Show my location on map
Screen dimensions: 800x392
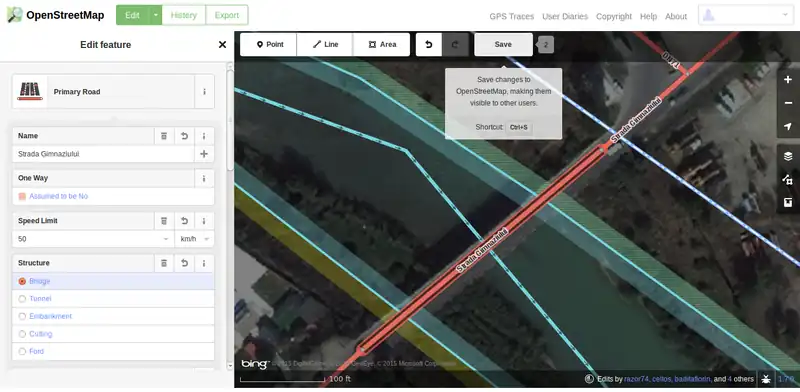coord(788,127)
